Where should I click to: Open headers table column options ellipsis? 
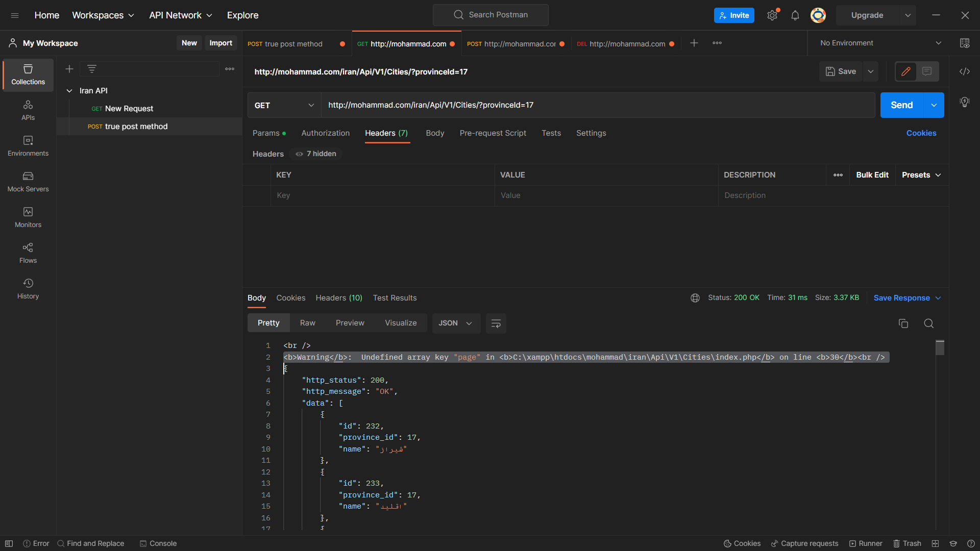[x=838, y=175]
